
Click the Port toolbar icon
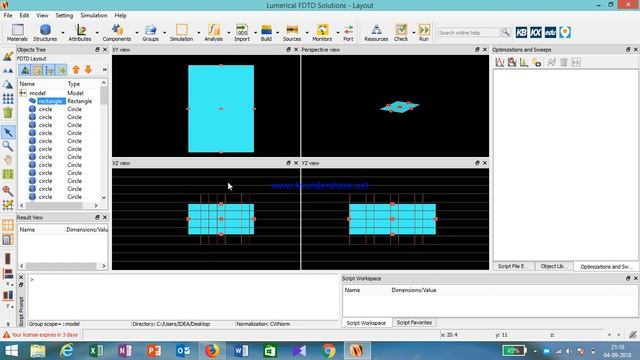(x=348, y=32)
